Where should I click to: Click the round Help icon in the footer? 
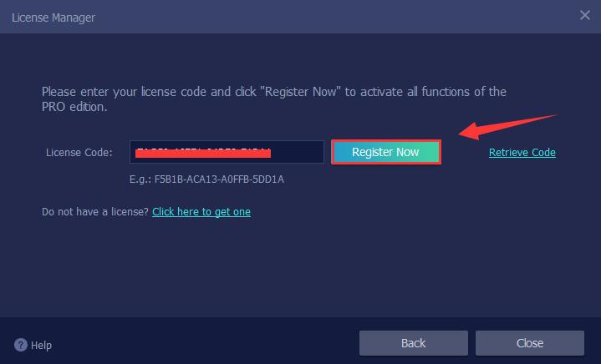tap(21, 345)
